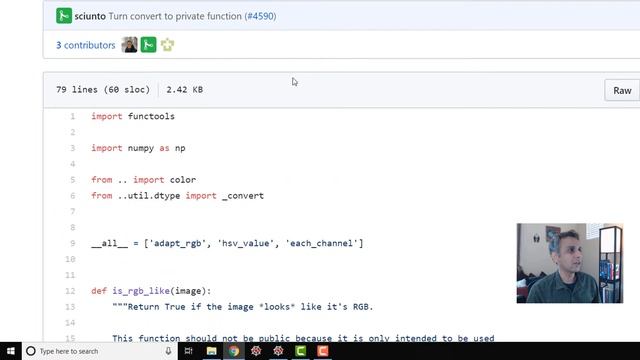Open Task View in the taskbar
Screen dimensions: 640x360
[x=189, y=351]
